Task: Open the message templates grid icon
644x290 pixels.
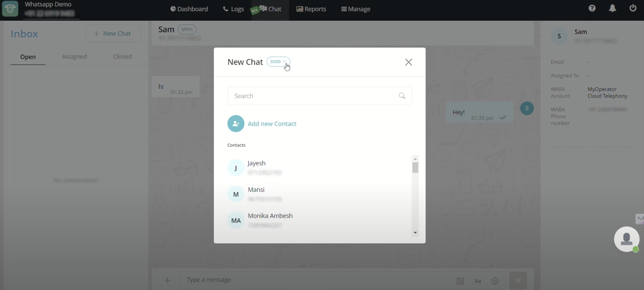Action: pyautogui.click(x=460, y=281)
